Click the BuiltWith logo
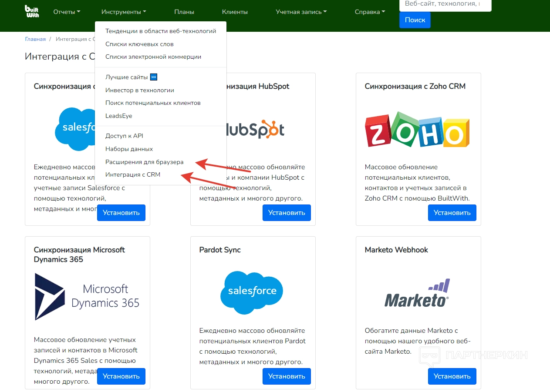Viewport: 550px width, 392px height. click(x=32, y=12)
